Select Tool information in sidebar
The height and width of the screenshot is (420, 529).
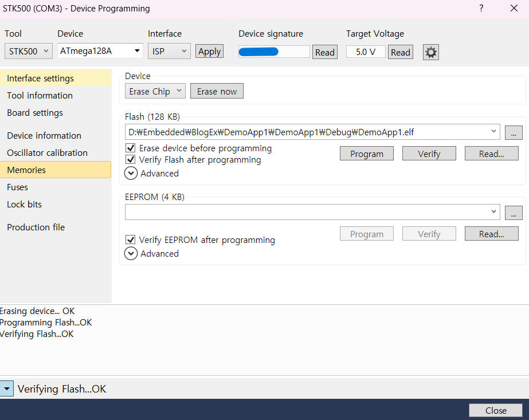[56, 96]
